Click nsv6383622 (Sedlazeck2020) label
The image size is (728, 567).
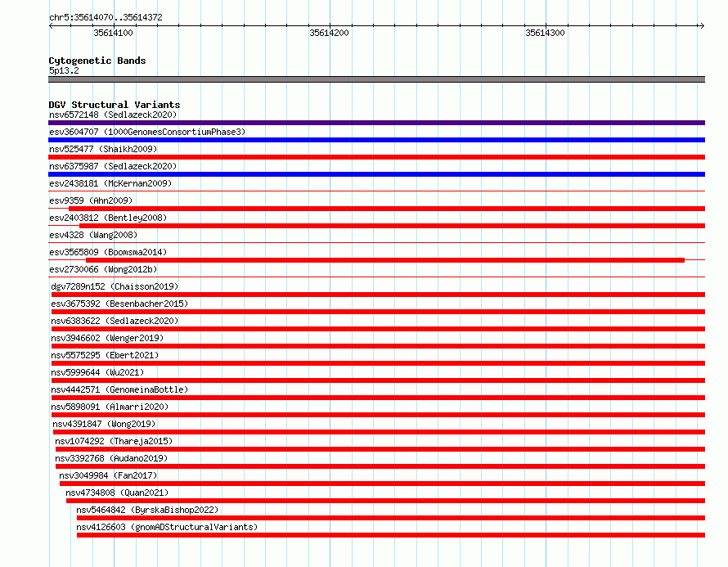(115, 321)
